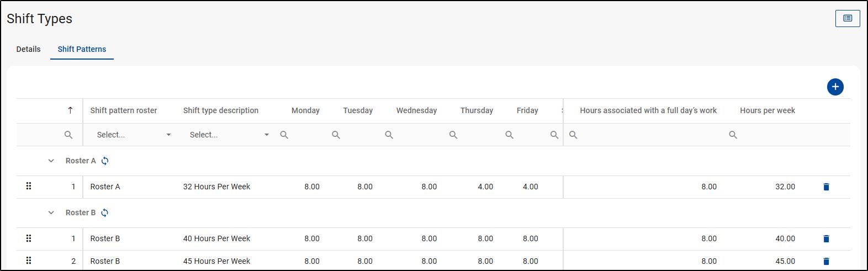Delete the 45 Hours Per Week row
Viewport: 868px width, 271px height.
pos(826,261)
